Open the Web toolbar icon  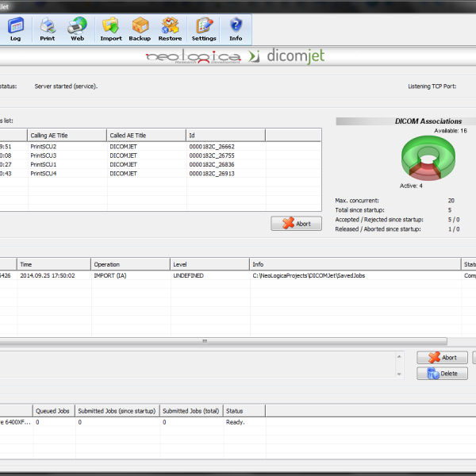[77, 28]
